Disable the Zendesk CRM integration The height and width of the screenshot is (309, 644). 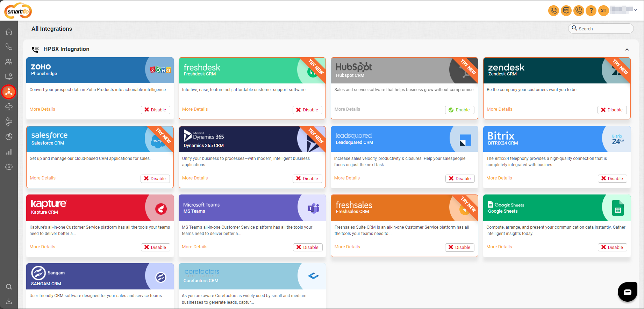[x=612, y=110]
